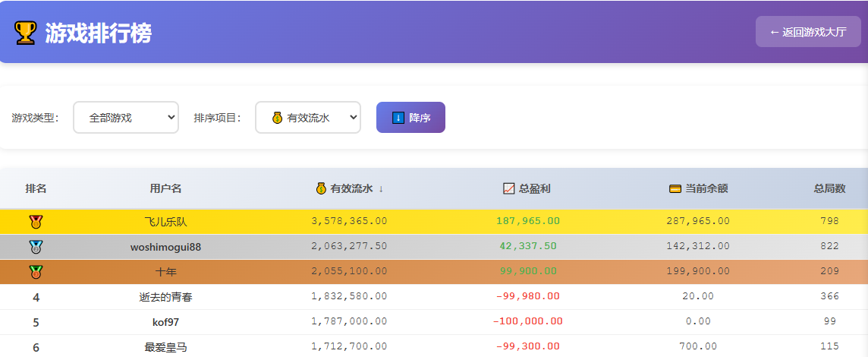Click the 排名 column header
This screenshot has width=868, height=357.
(36, 188)
